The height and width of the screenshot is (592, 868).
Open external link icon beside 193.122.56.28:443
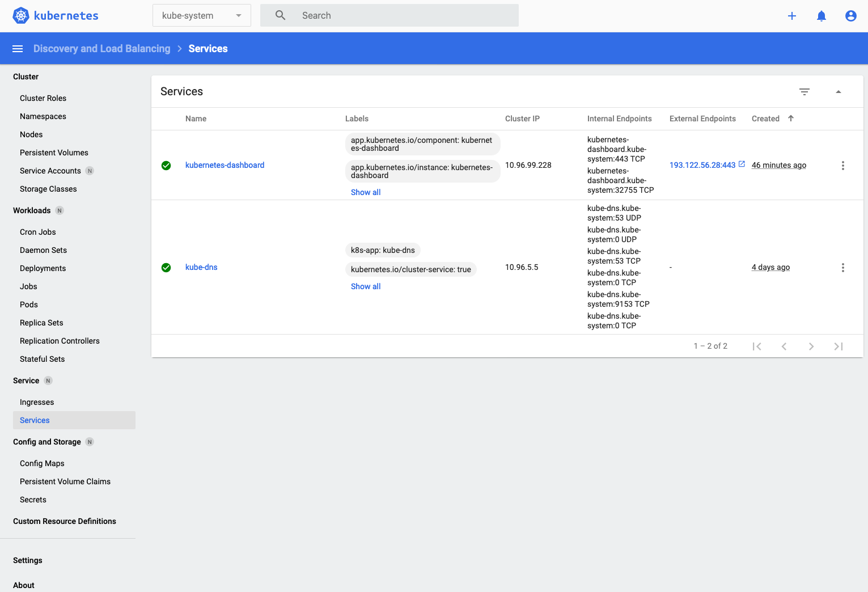coord(742,164)
